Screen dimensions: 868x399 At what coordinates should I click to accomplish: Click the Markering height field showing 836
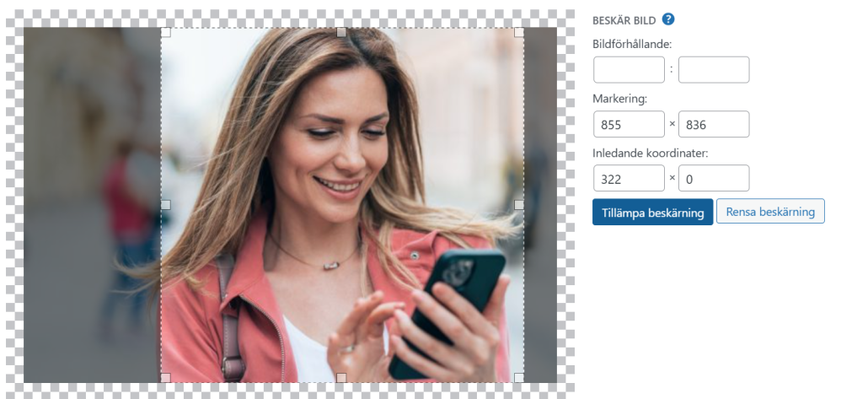(x=714, y=124)
